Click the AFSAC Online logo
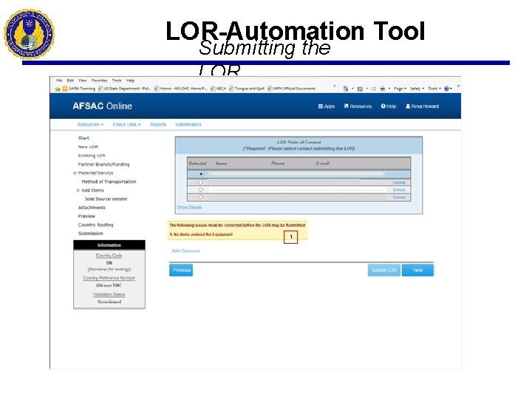 point(103,106)
